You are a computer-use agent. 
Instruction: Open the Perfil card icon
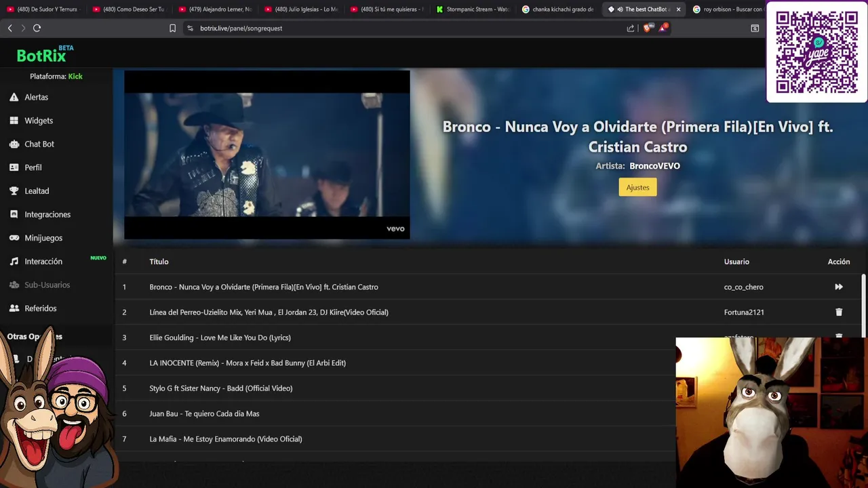point(14,167)
